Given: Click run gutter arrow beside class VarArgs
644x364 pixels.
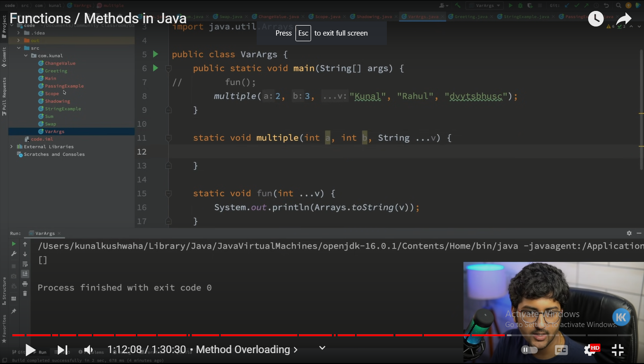Looking at the screenshot, I should click(x=155, y=54).
